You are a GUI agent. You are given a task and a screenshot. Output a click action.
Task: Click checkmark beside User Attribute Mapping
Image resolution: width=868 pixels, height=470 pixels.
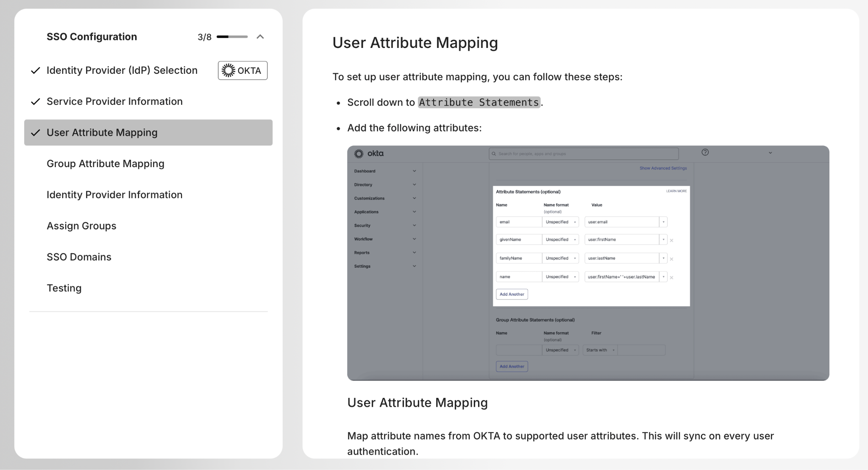click(36, 133)
